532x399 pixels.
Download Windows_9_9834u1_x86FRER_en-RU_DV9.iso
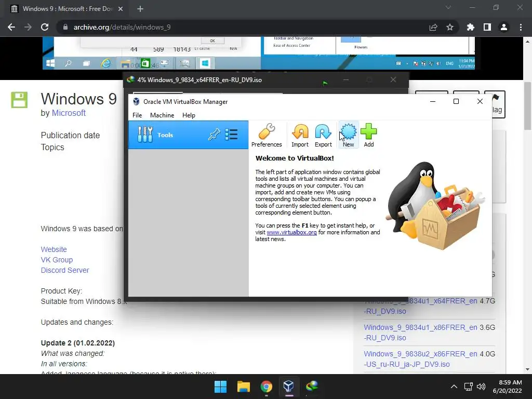[x=421, y=332]
